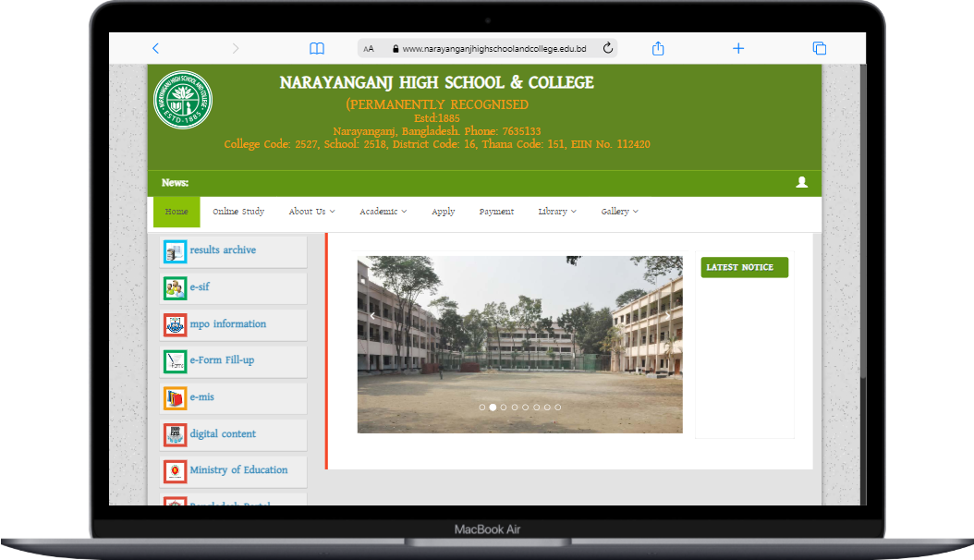Click the bookmarks sidebar icon
The image size is (974, 560).
316,47
